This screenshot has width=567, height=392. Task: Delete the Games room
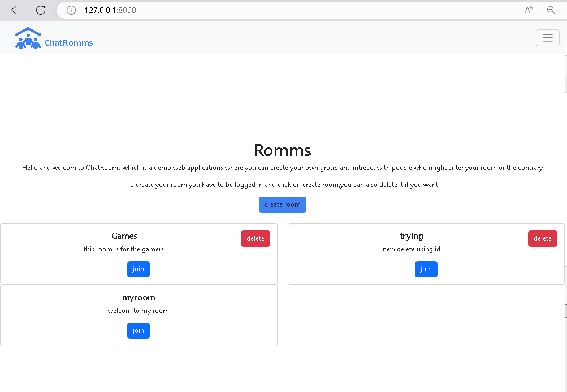[255, 238]
